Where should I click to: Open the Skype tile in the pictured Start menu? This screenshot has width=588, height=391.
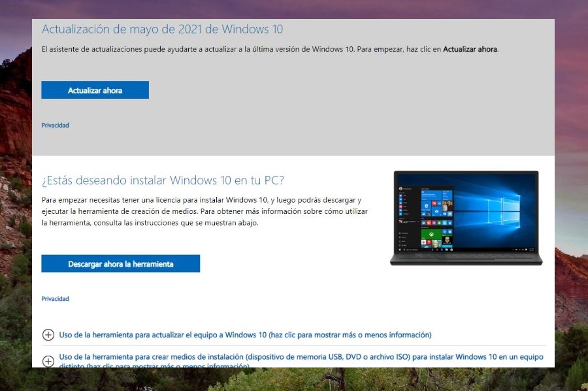click(x=426, y=205)
